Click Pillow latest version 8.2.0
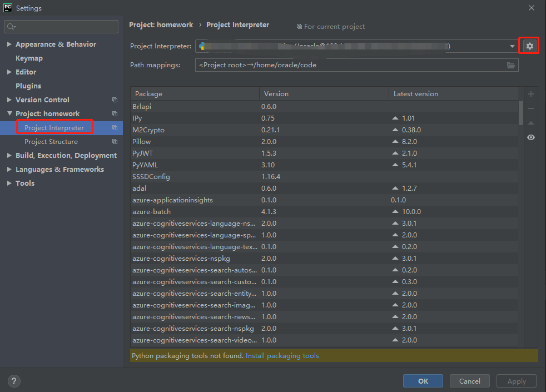Screen dimensions: 546x392 (409, 142)
